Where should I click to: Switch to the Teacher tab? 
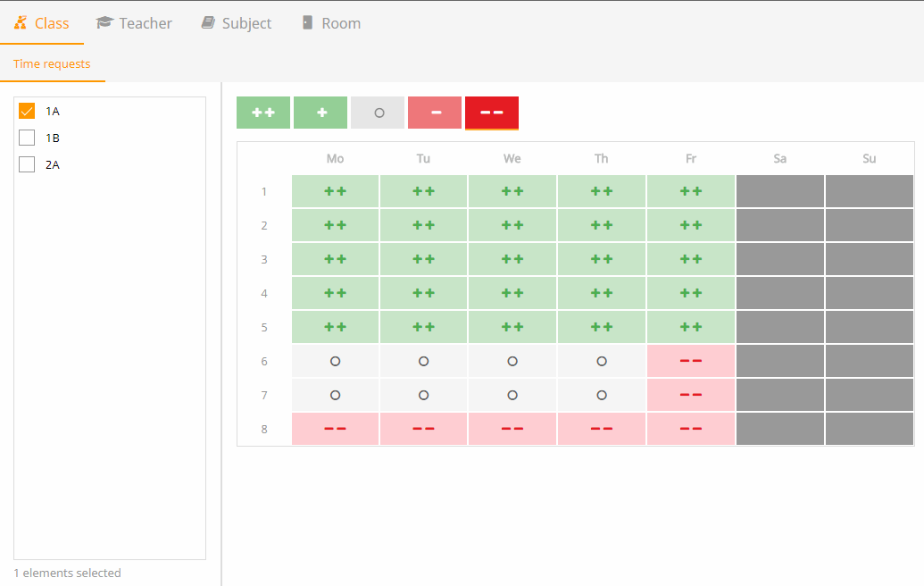click(134, 23)
